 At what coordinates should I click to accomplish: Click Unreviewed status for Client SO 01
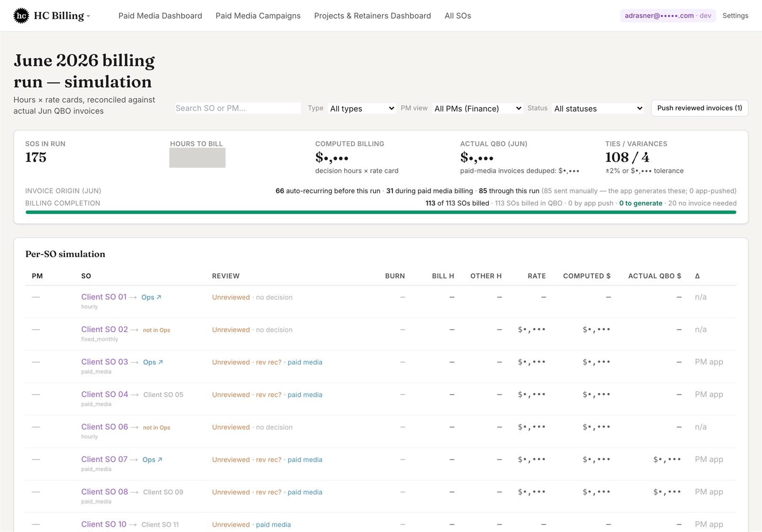[x=231, y=297]
